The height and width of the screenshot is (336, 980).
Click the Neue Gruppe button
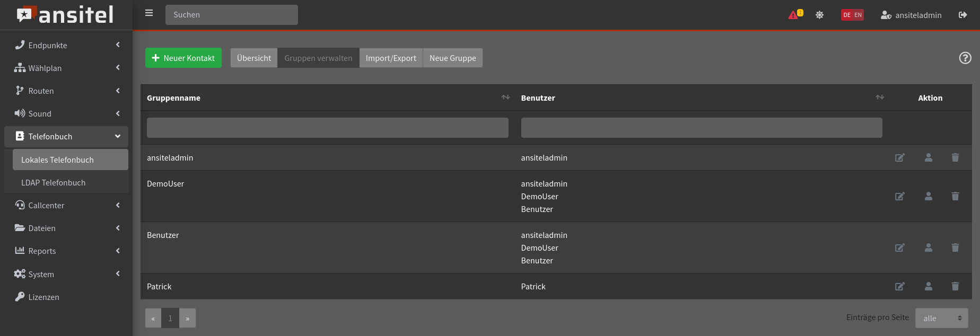pyautogui.click(x=452, y=58)
